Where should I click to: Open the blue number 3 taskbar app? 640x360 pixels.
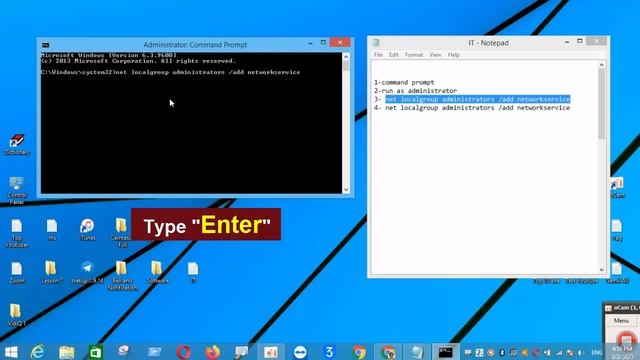click(329, 352)
